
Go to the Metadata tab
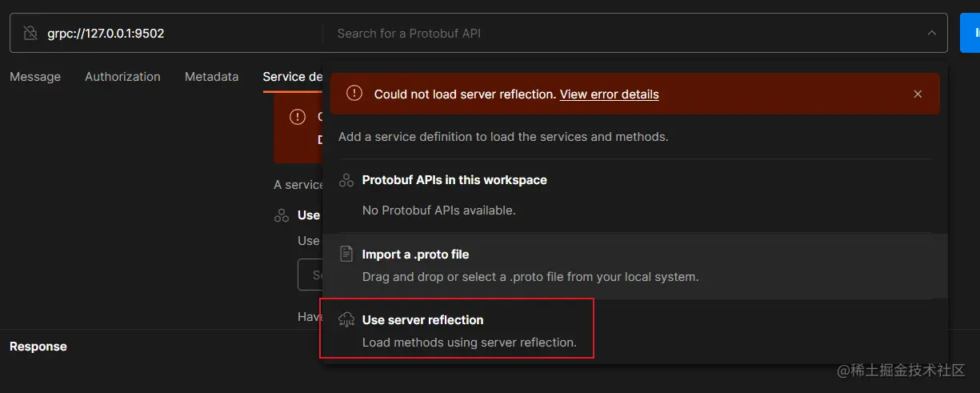[211, 77]
